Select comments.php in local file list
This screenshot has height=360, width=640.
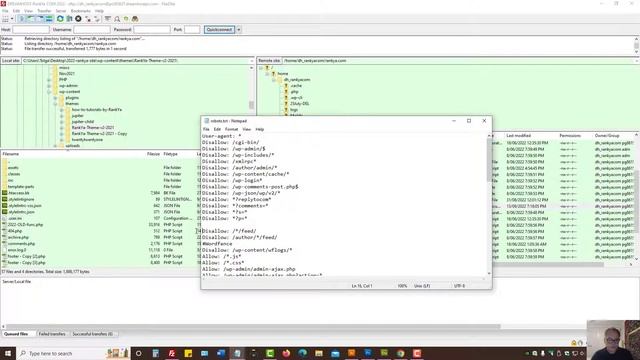pyautogui.click(x=21, y=244)
